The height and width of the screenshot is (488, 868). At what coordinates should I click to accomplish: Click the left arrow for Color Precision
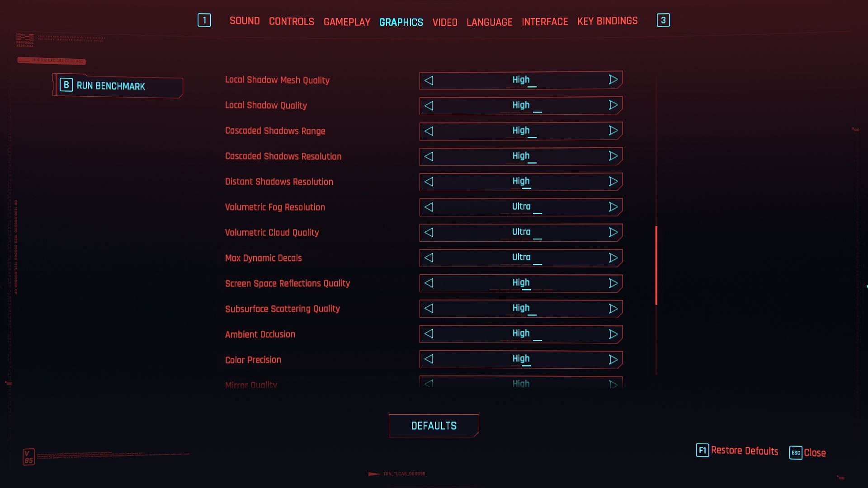tap(429, 359)
